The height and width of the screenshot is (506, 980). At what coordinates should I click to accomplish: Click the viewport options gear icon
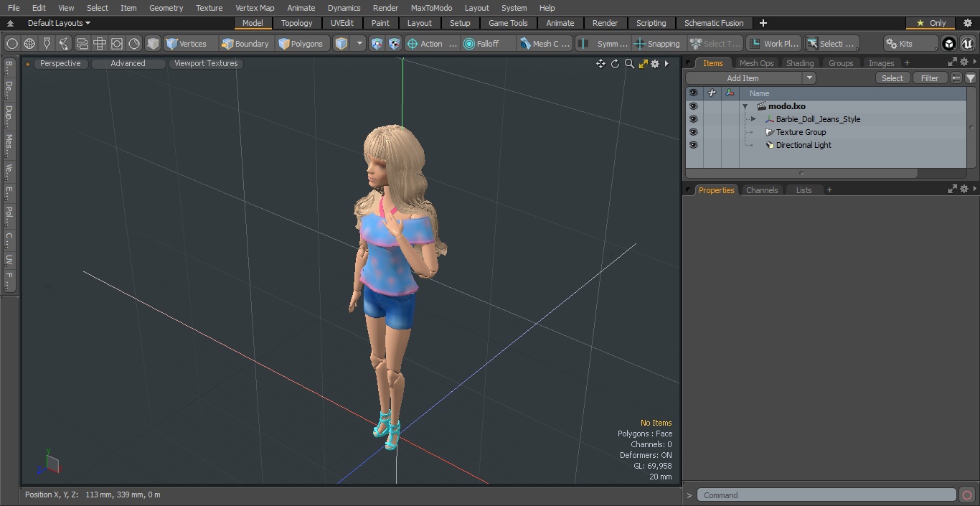(x=655, y=64)
